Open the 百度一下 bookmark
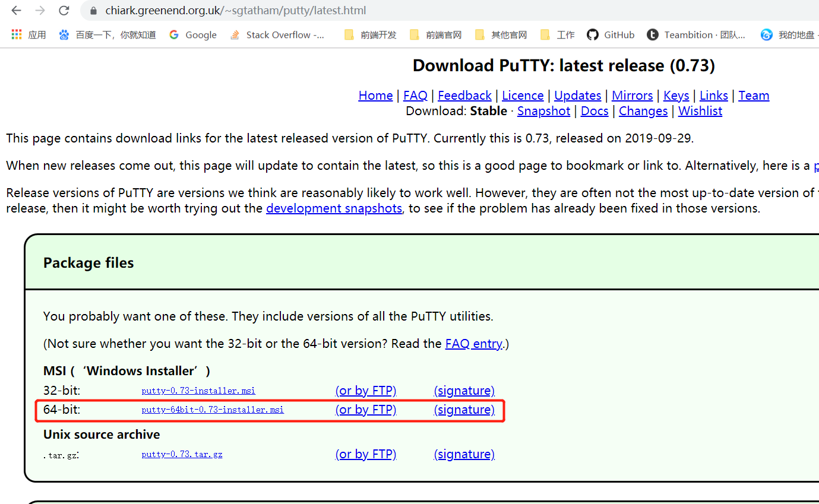Viewport: 819px width, 504px height. 107,35
